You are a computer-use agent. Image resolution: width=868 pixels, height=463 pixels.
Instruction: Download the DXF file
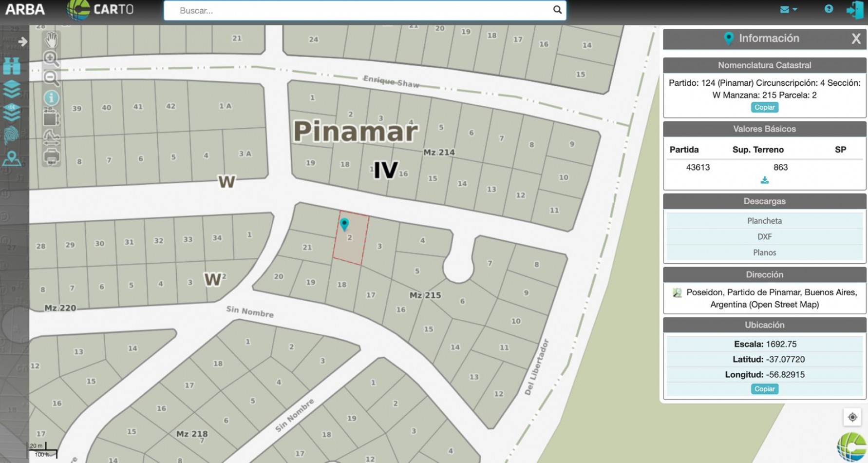tap(764, 236)
